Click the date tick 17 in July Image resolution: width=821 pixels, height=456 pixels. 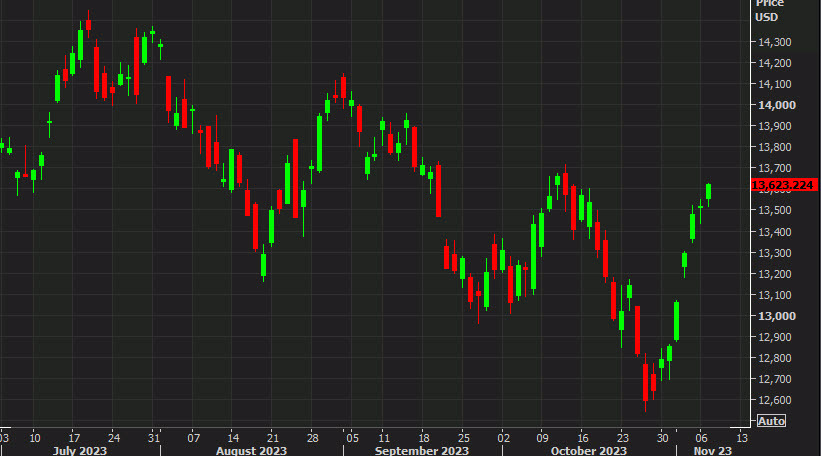coord(74,438)
